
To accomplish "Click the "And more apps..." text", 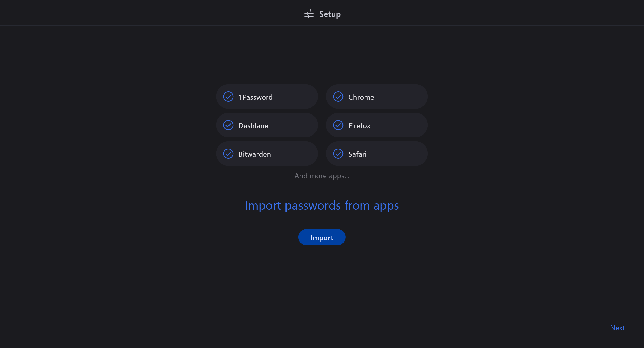I will click(322, 176).
